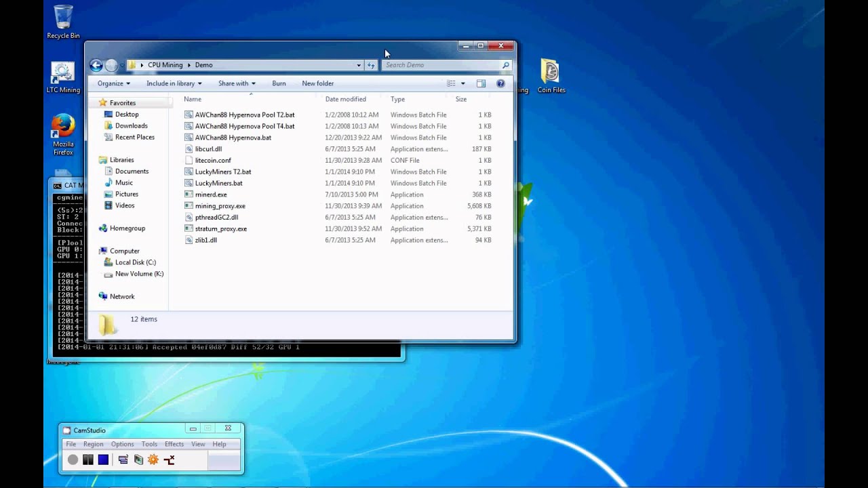The height and width of the screenshot is (488, 868).
Task: Open Pictures library
Action: coord(126,194)
